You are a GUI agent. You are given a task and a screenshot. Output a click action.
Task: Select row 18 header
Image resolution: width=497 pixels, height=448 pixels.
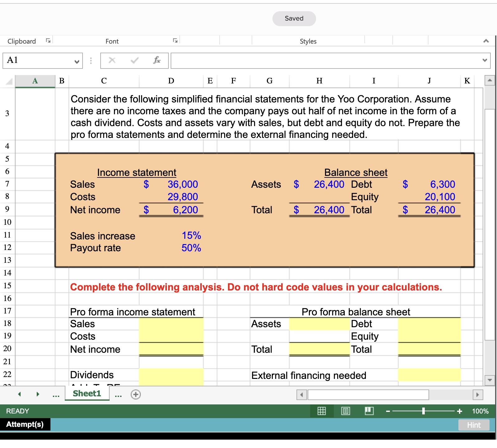coord(7,323)
